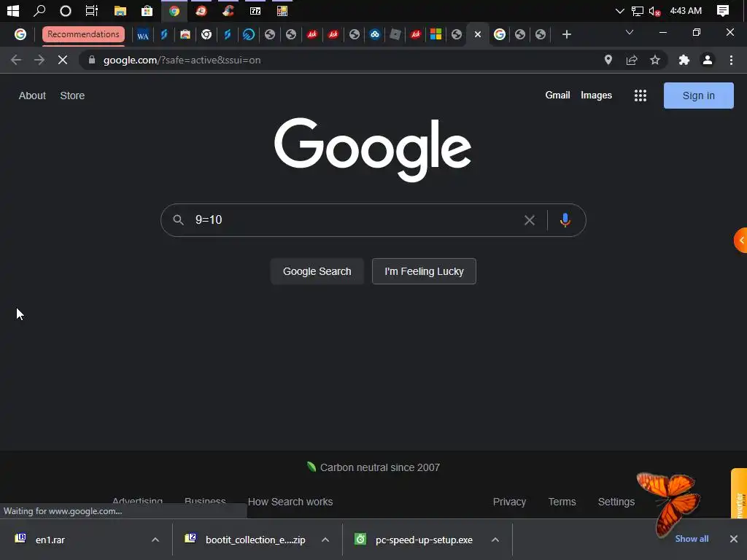747x560 pixels.
Task: Expand the orange side panel arrow
Action: click(741, 241)
